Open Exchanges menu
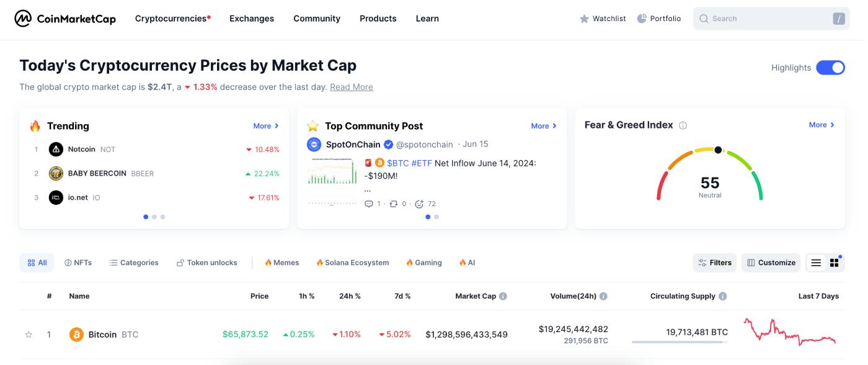The height and width of the screenshot is (365, 868). [x=252, y=19]
